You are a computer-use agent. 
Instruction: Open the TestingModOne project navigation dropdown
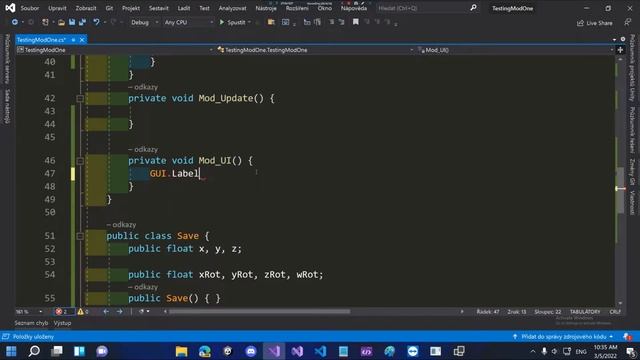point(115,50)
